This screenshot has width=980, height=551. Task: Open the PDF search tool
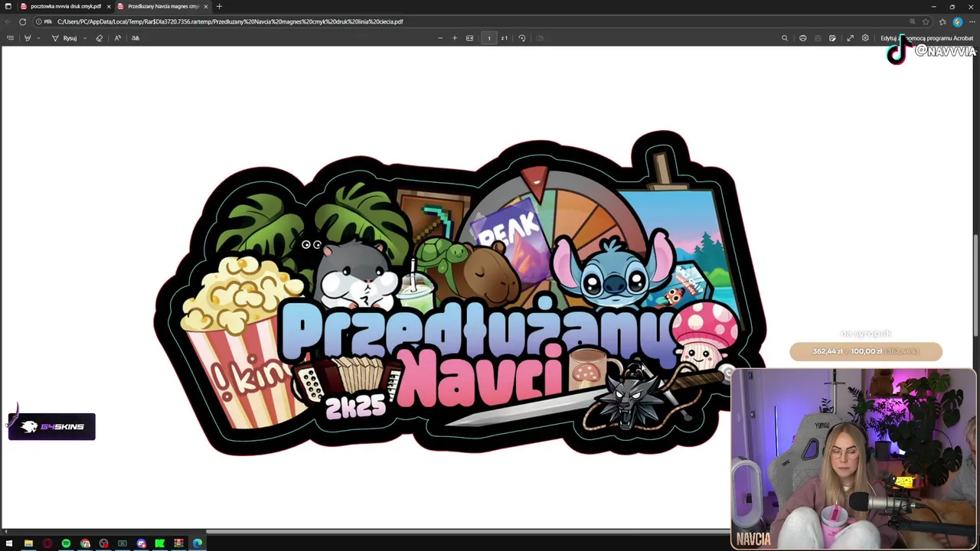coord(785,37)
